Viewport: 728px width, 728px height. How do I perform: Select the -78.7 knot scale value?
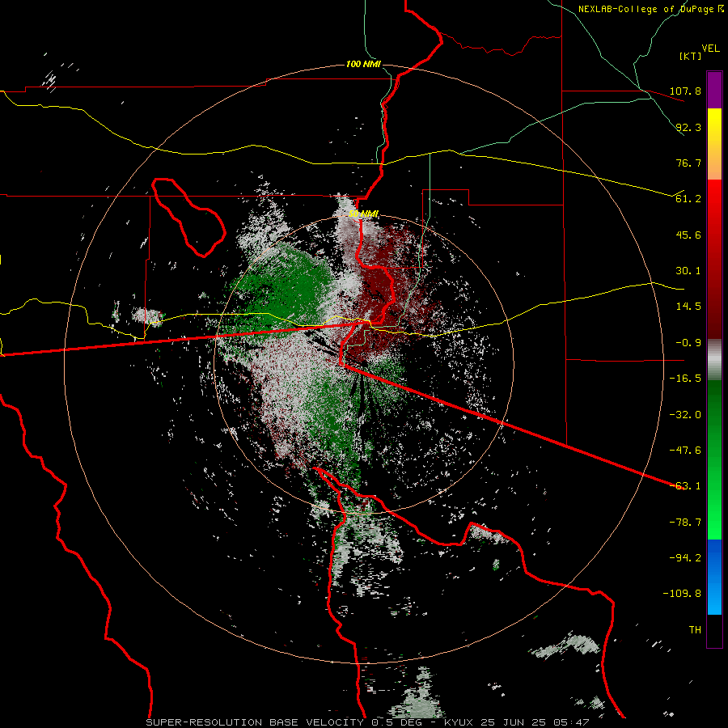click(686, 523)
